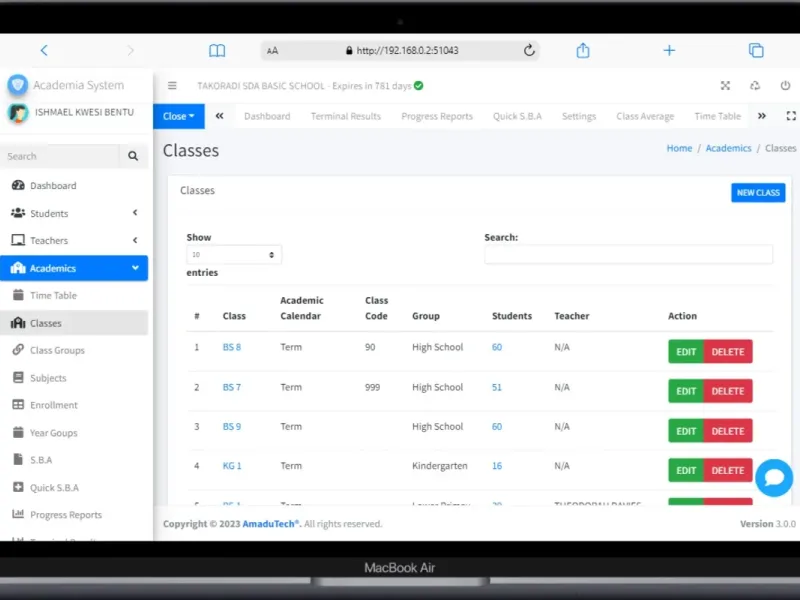Viewport: 800px width, 600px height.
Task: Click the Academics breadcrumb link
Action: (x=728, y=148)
